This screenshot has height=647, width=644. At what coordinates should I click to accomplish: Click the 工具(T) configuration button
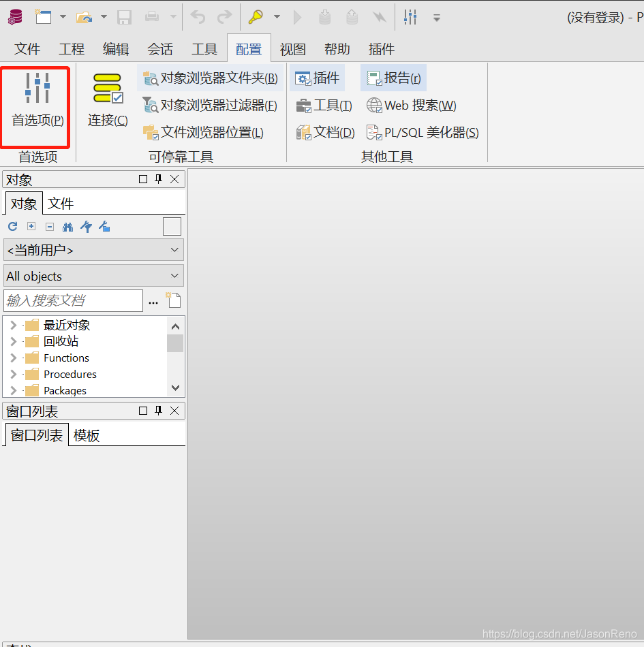tap(324, 105)
